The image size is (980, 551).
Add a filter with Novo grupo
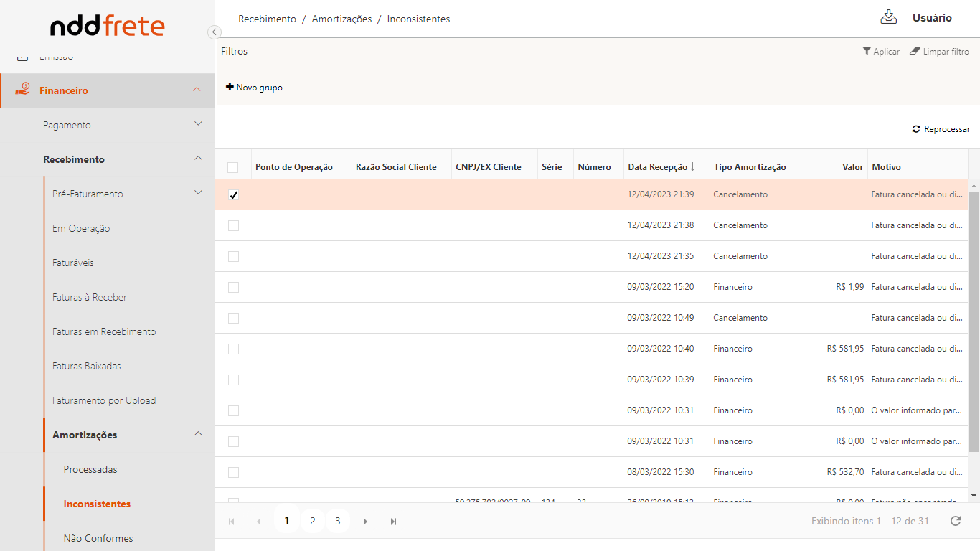[x=255, y=88]
